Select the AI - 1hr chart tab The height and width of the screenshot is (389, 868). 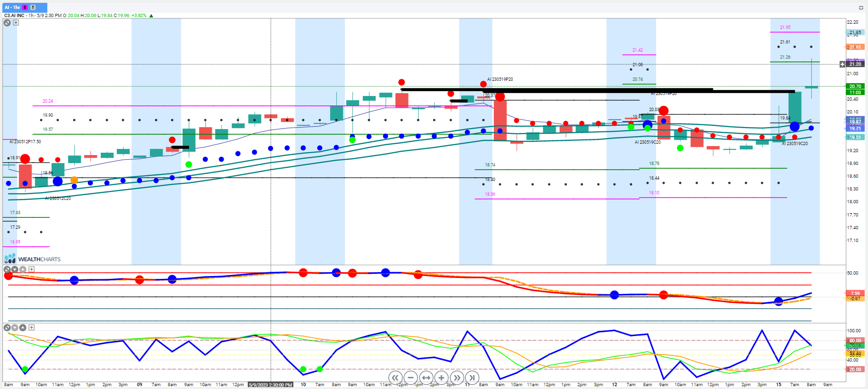pos(25,8)
